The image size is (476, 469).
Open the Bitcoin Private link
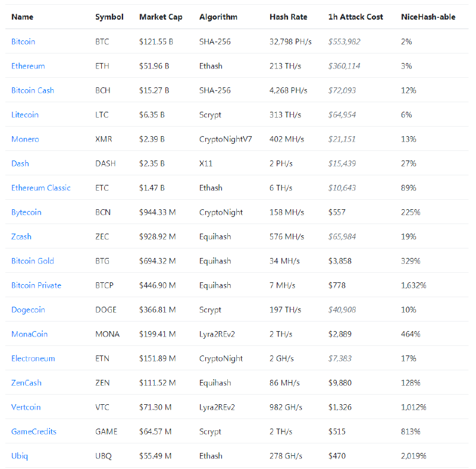(x=36, y=285)
